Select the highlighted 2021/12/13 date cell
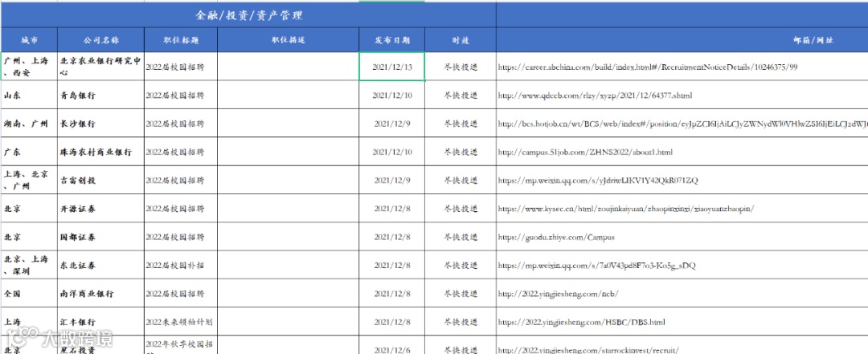The height and width of the screenshot is (354, 868). click(392, 67)
